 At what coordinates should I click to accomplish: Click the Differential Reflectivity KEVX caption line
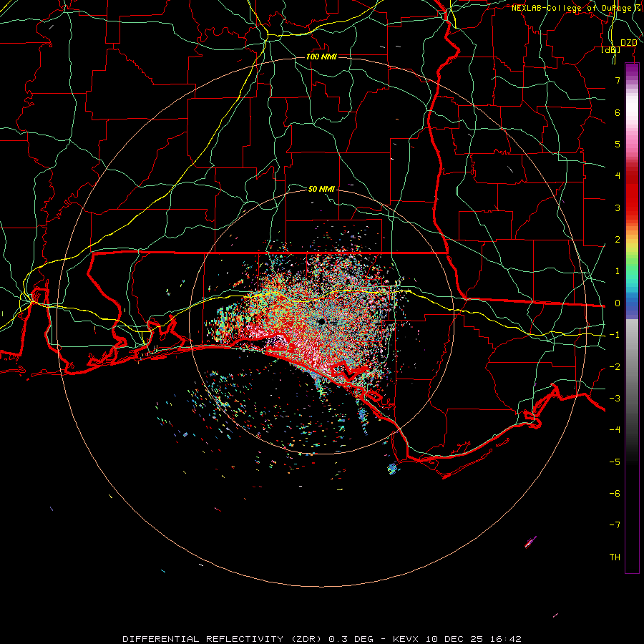point(322,639)
